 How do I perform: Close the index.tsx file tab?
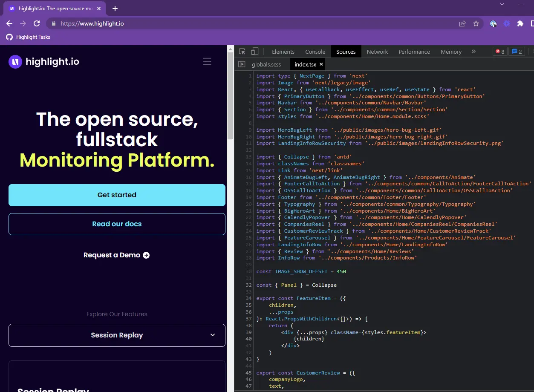(321, 64)
